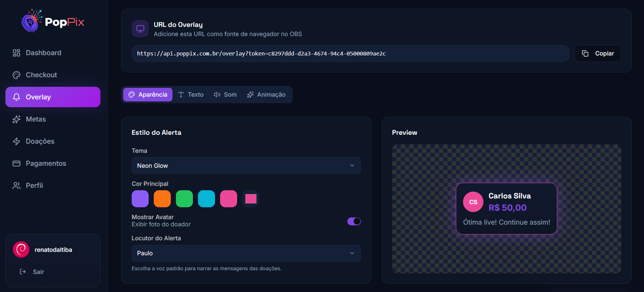Viewport: 644px width, 292px height.
Task: Click the overlay URL text field
Action: pos(350,53)
